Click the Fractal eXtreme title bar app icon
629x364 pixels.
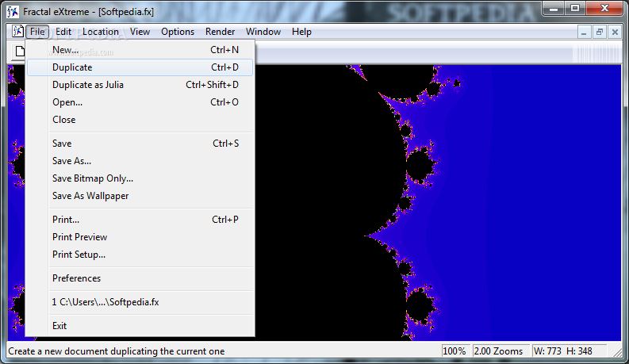coord(13,12)
